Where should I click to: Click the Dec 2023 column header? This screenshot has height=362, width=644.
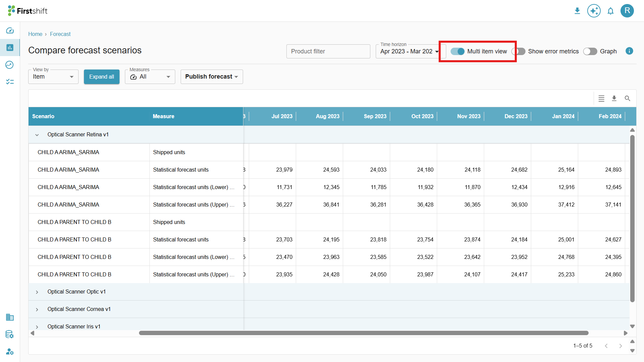coord(516,116)
